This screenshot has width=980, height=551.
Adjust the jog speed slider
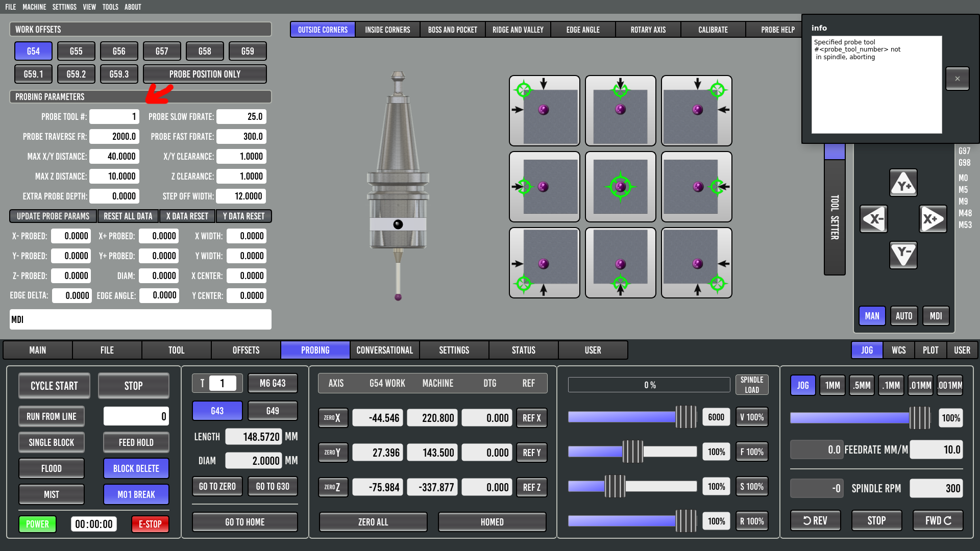click(x=861, y=418)
